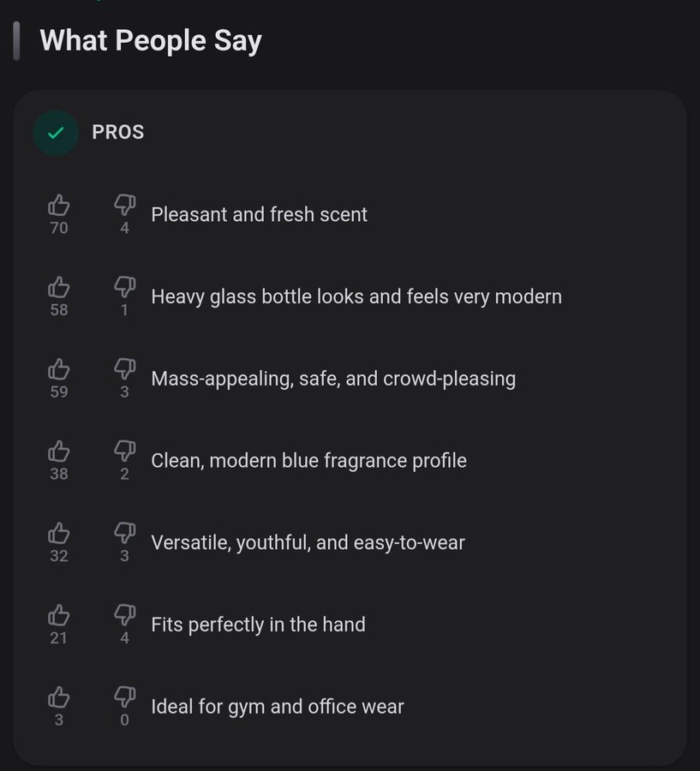Image resolution: width=700 pixels, height=771 pixels.
Task: Thumbs down 'Heavy glass bottle' pro
Action: click(x=125, y=287)
